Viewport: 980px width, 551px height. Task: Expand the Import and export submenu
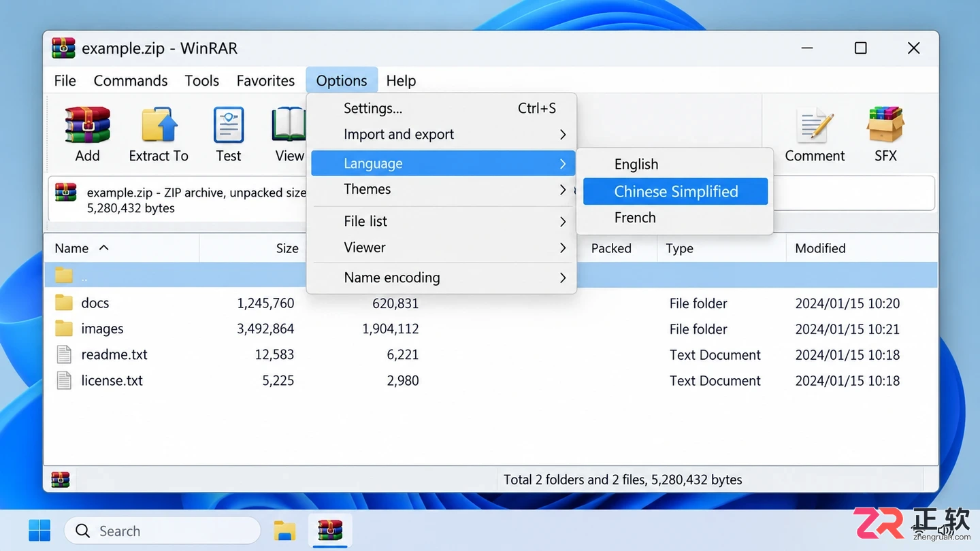pos(442,134)
